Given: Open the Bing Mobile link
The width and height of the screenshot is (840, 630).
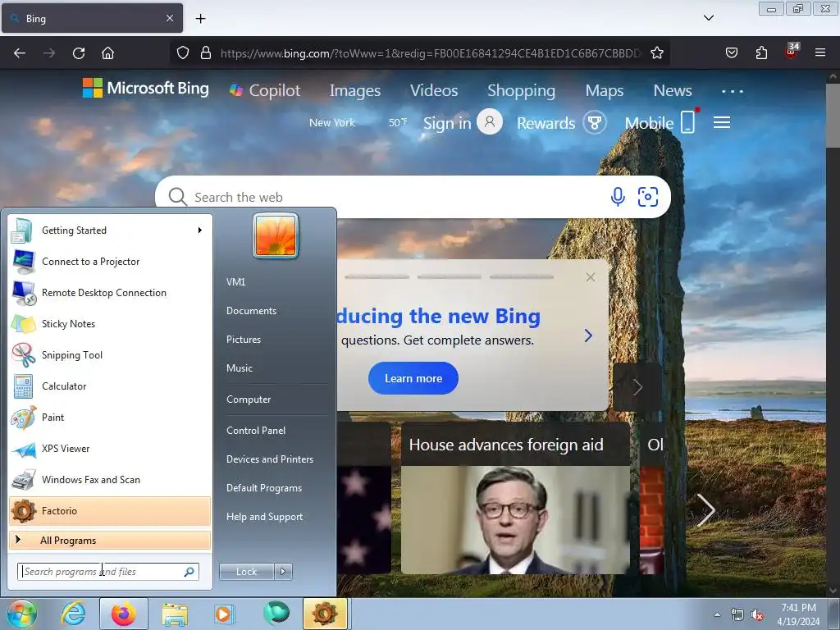Looking at the screenshot, I should [660, 123].
